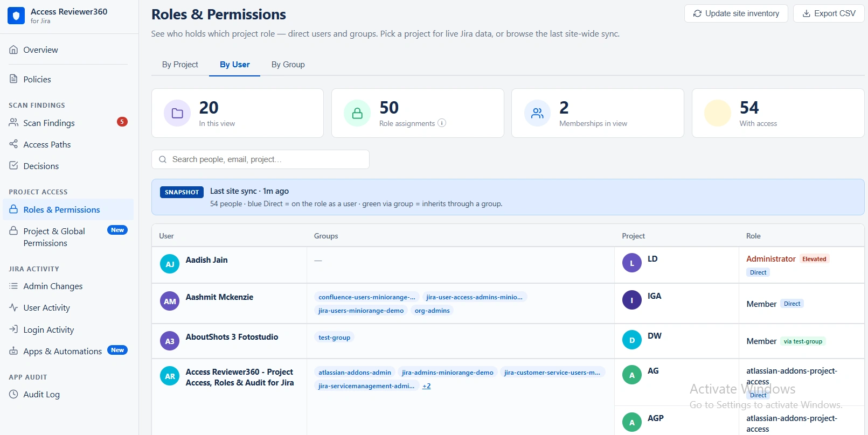The height and width of the screenshot is (435, 868).
Task: Click the LD project avatar
Action: (632, 263)
